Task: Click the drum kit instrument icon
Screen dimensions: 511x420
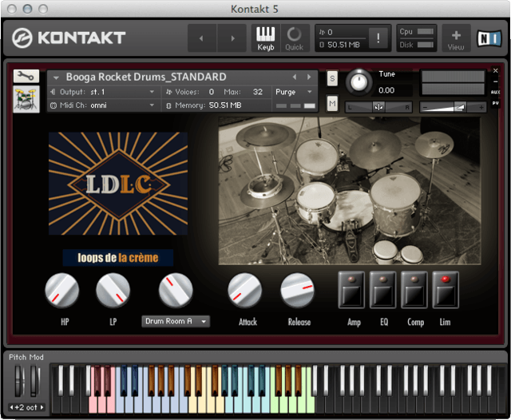Action: click(x=27, y=100)
